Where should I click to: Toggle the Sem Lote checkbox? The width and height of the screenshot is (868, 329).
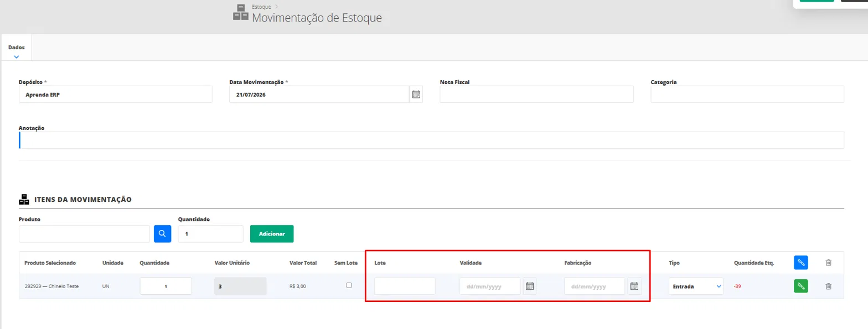349,285
